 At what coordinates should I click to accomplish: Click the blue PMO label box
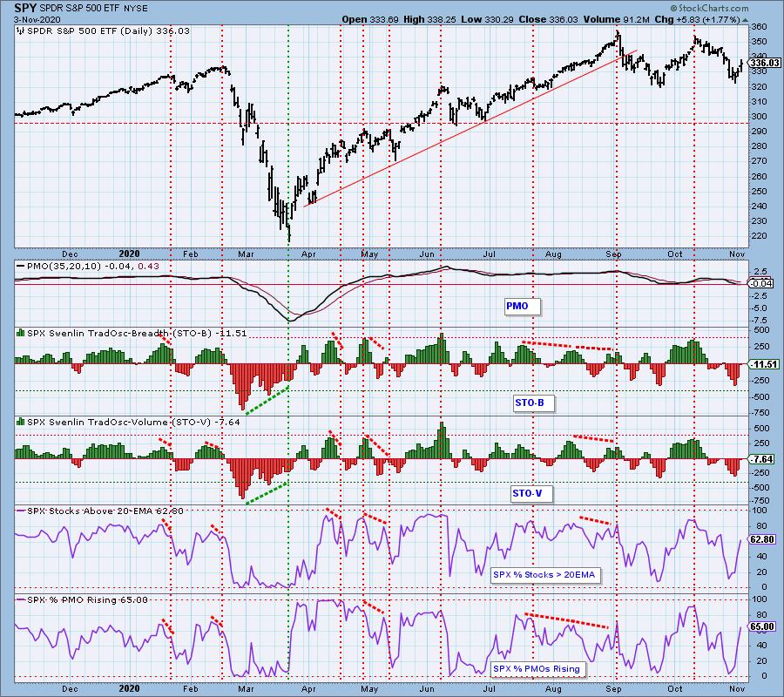click(522, 306)
